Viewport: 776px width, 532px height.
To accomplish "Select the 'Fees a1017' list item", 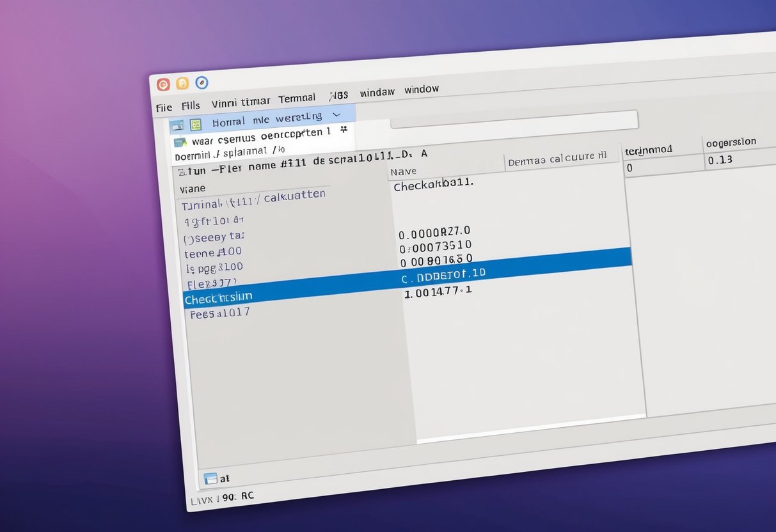I will 219,313.
